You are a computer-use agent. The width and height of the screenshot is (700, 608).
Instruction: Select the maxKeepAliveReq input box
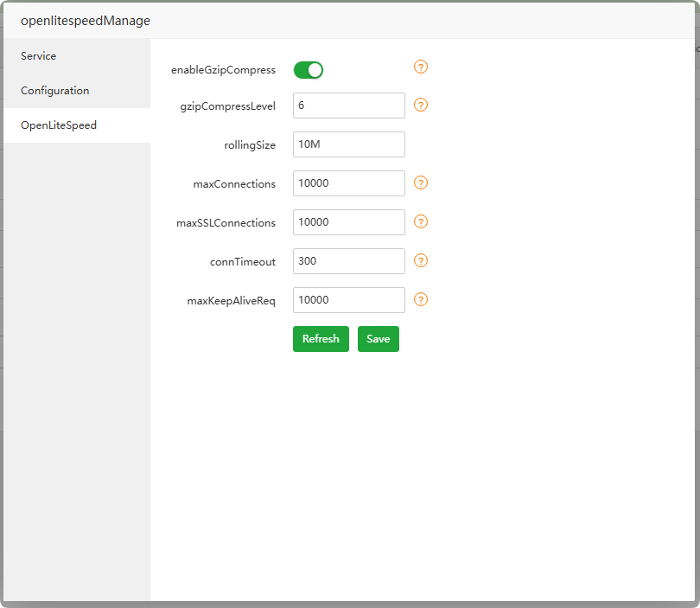(x=348, y=300)
